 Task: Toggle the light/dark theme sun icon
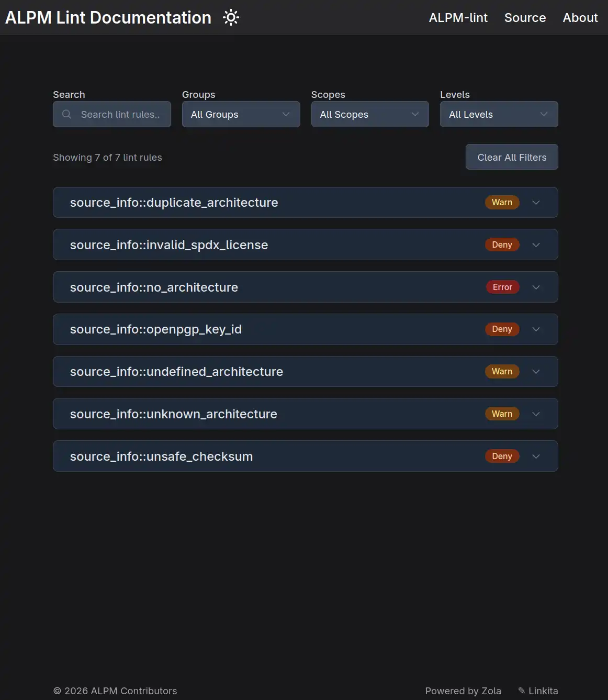click(231, 17)
